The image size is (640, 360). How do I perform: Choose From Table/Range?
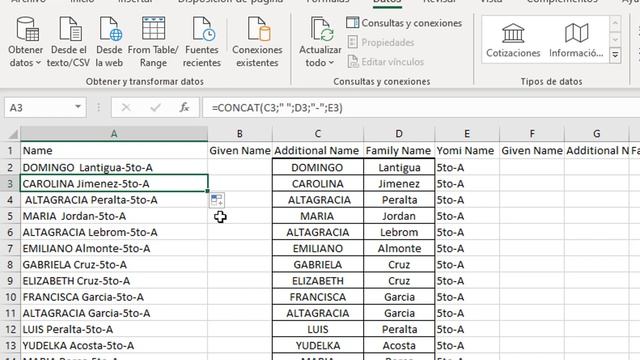[x=153, y=42]
